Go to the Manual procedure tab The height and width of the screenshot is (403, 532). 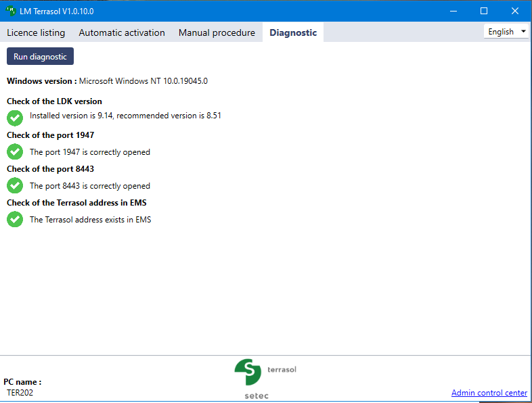tap(217, 32)
